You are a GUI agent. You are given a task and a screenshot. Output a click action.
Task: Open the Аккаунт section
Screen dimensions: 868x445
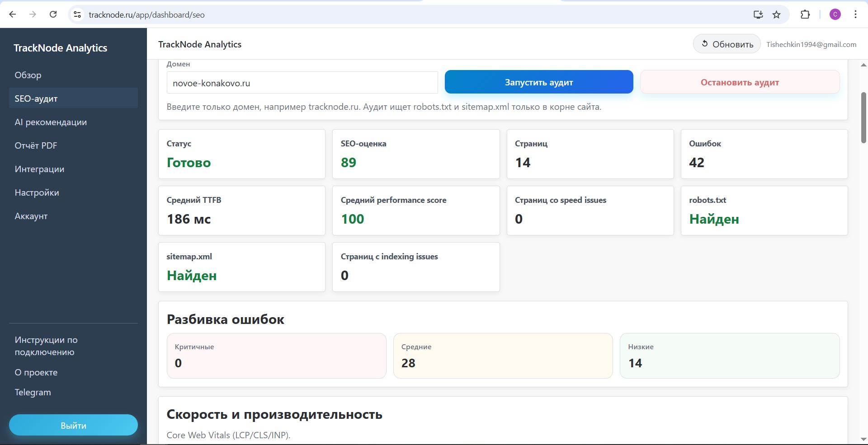pyautogui.click(x=31, y=216)
